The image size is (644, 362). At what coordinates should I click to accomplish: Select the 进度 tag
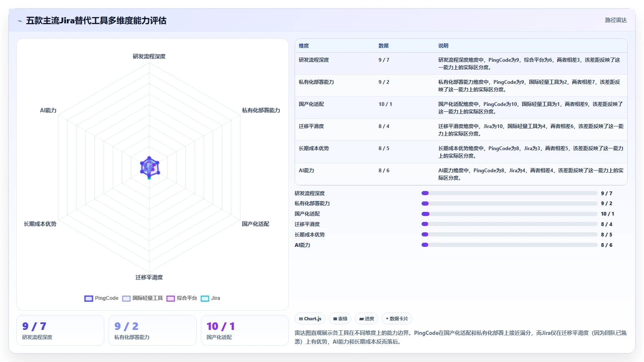[x=366, y=319]
